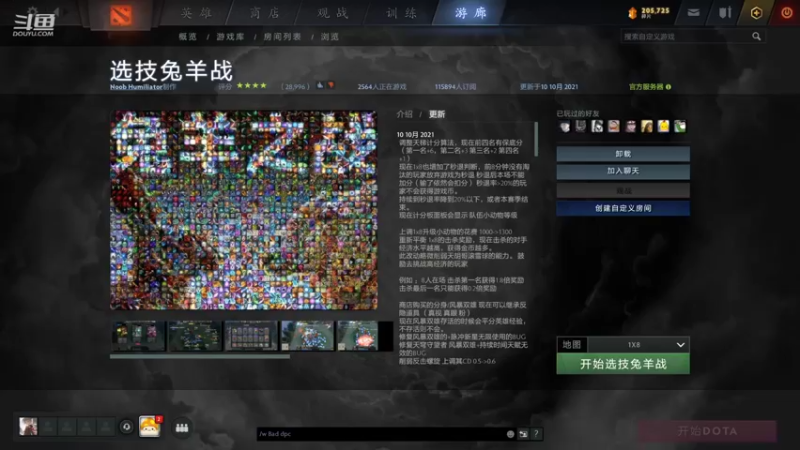Click the thumbs-up rating icon
The height and width of the screenshot is (450, 800).
pyautogui.click(x=320, y=86)
